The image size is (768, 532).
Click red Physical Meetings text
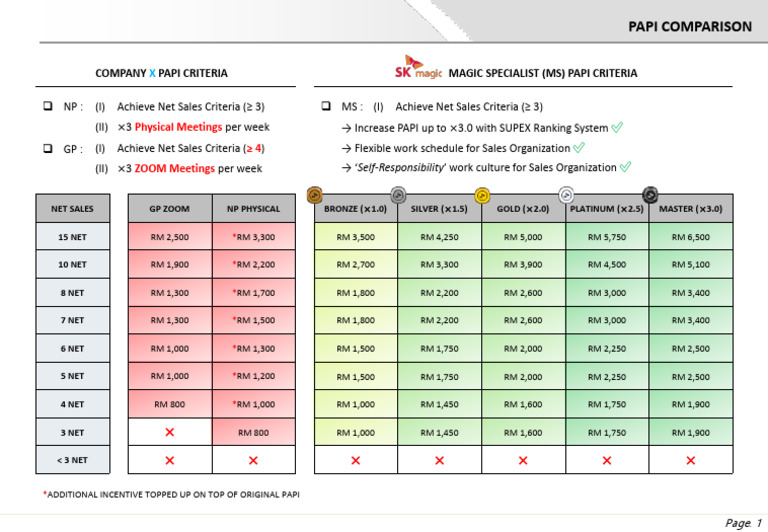tap(178, 127)
